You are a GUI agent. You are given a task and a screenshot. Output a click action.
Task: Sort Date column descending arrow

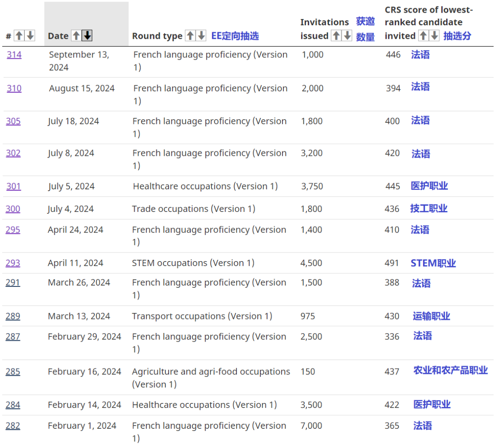[87, 35]
